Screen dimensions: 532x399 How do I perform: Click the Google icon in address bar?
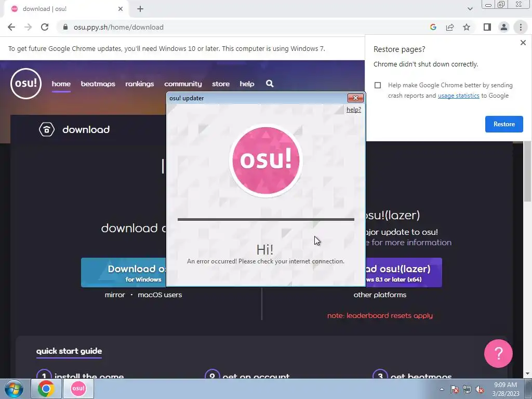(433, 27)
